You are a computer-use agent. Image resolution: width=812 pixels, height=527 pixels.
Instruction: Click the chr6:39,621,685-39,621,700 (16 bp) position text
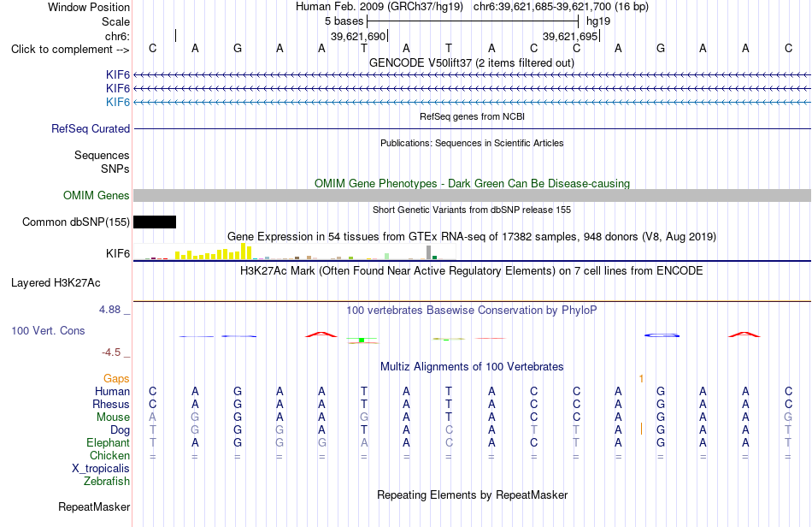click(x=561, y=7)
